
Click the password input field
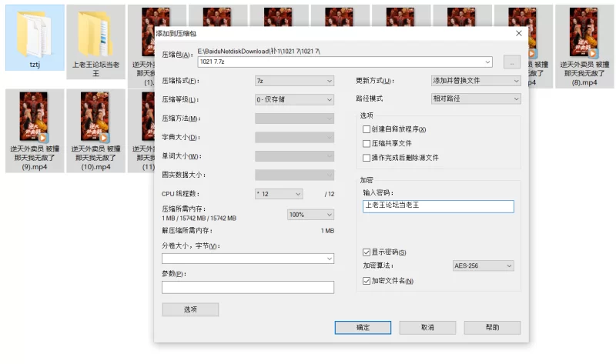(x=438, y=206)
